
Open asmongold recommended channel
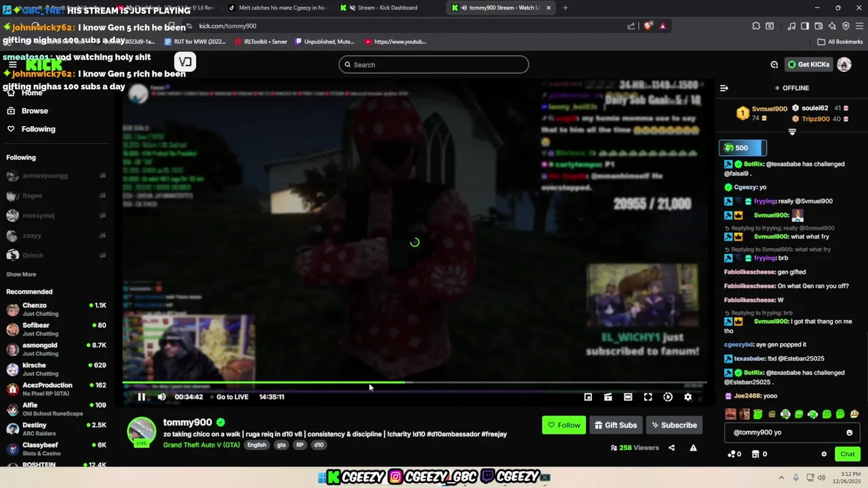[56, 349]
